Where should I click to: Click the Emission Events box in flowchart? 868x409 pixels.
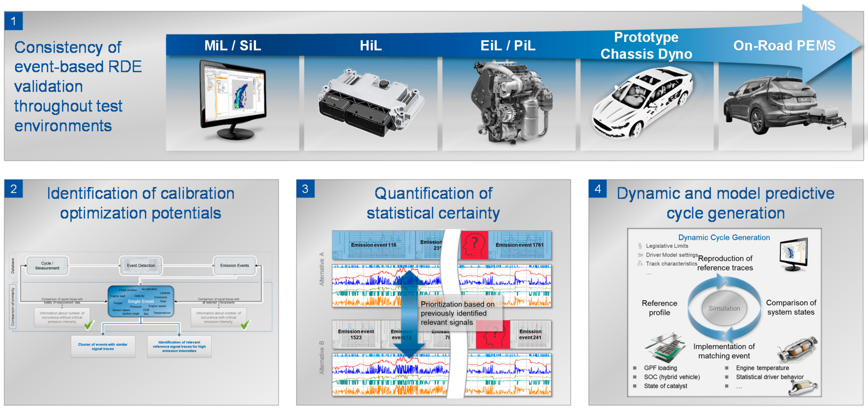(235, 265)
